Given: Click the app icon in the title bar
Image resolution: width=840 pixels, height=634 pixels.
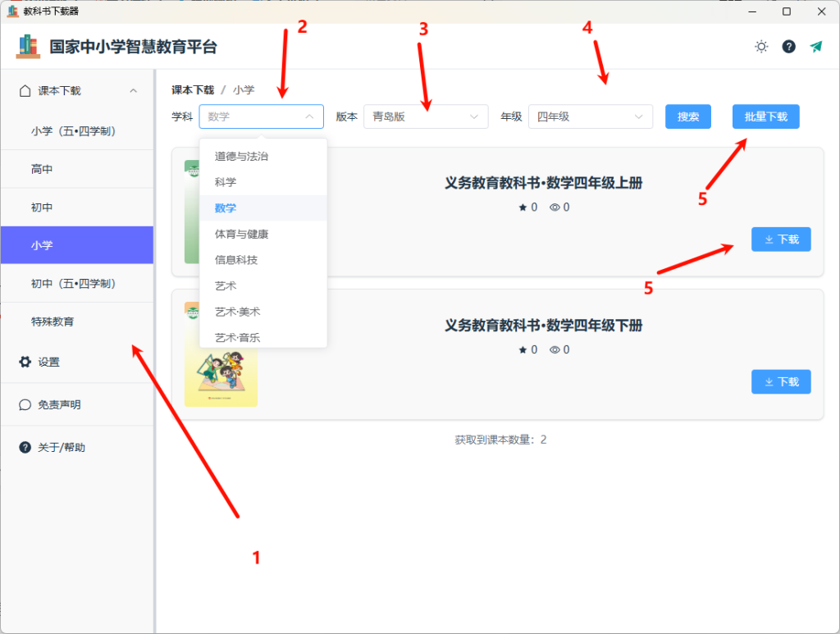Looking at the screenshot, I should pos(11,11).
